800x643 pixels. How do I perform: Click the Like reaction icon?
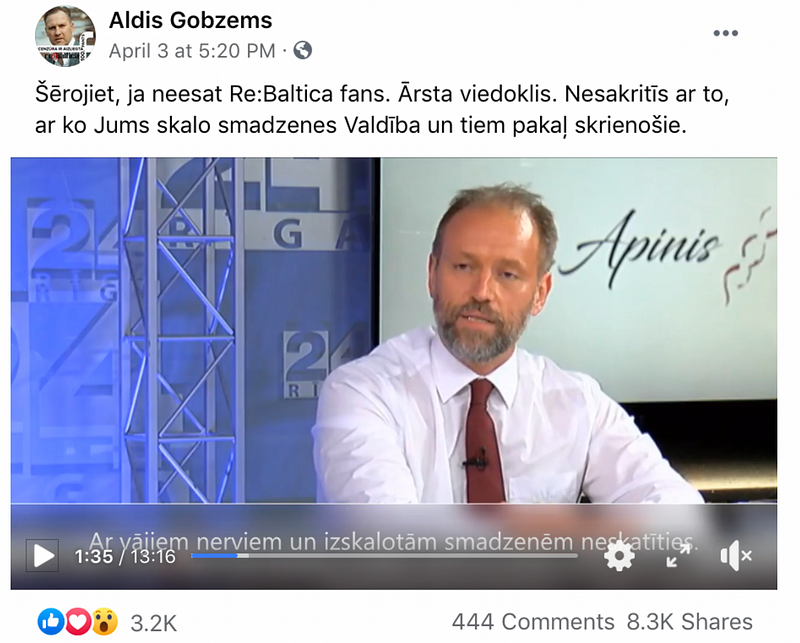click(x=51, y=622)
